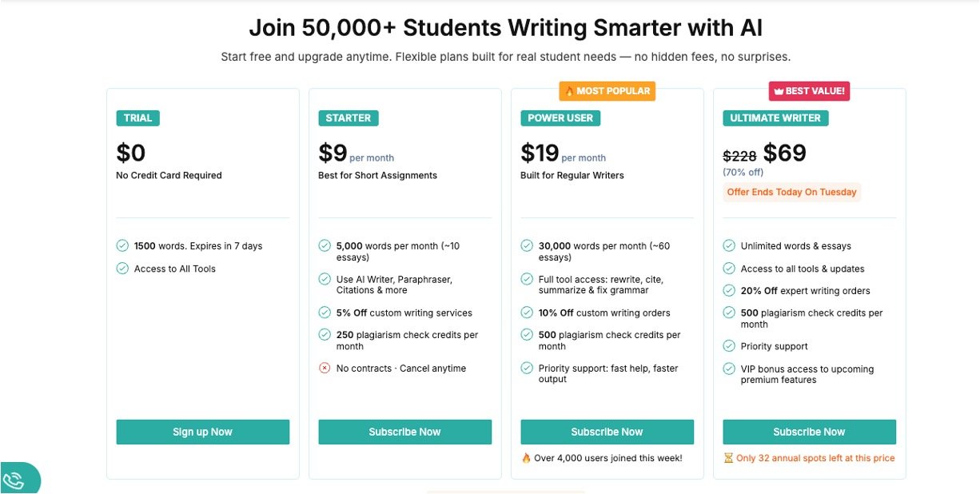Image resolution: width=980 pixels, height=494 pixels.
Task: Click checkmark beside 30,000 words per month
Action: 527,246
